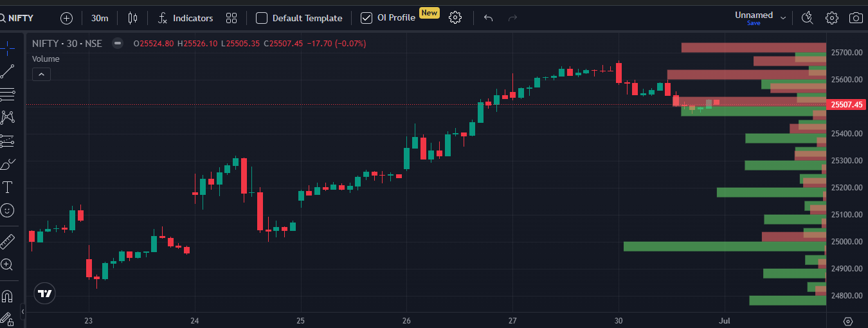
Task: Click the NIFTY · 30 · NSE legend title
Action: (67, 44)
